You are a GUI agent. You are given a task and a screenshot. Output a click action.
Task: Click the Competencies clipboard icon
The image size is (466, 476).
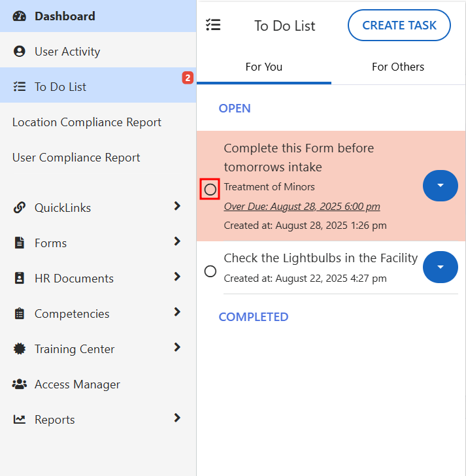tap(20, 314)
